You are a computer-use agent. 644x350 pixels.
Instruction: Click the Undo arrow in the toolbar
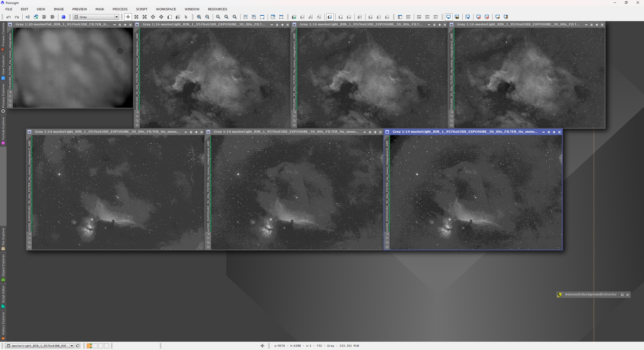pos(9,17)
